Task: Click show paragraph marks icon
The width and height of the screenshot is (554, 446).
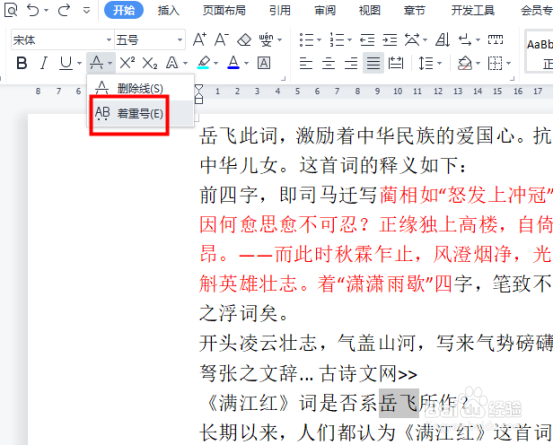Action: pyautogui.click(x=465, y=40)
